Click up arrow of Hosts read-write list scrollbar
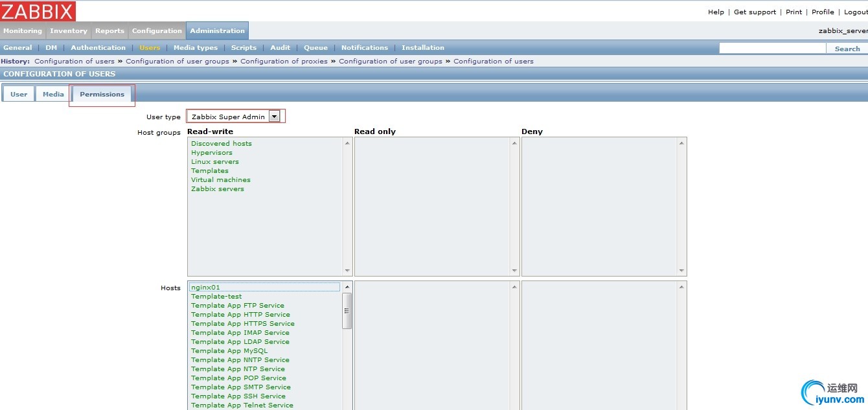The height and width of the screenshot is (410, 868). point(347,287)
